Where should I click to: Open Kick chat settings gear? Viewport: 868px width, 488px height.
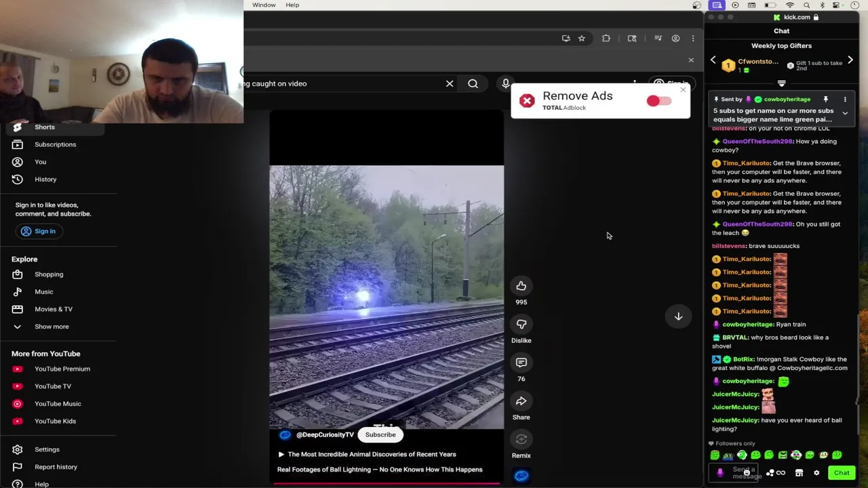coord(816,473)
